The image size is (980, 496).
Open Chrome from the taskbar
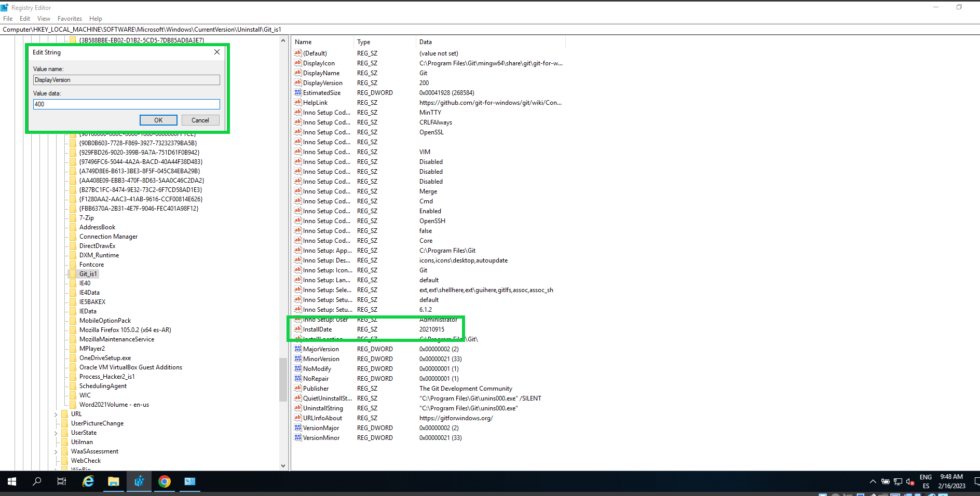164,481
